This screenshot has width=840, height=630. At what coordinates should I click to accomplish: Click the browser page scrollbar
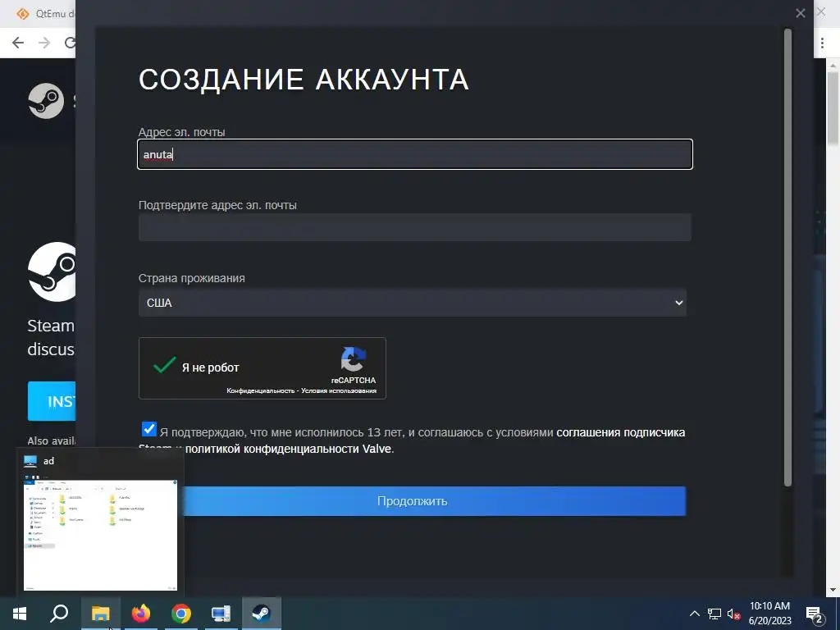point(833,107)
